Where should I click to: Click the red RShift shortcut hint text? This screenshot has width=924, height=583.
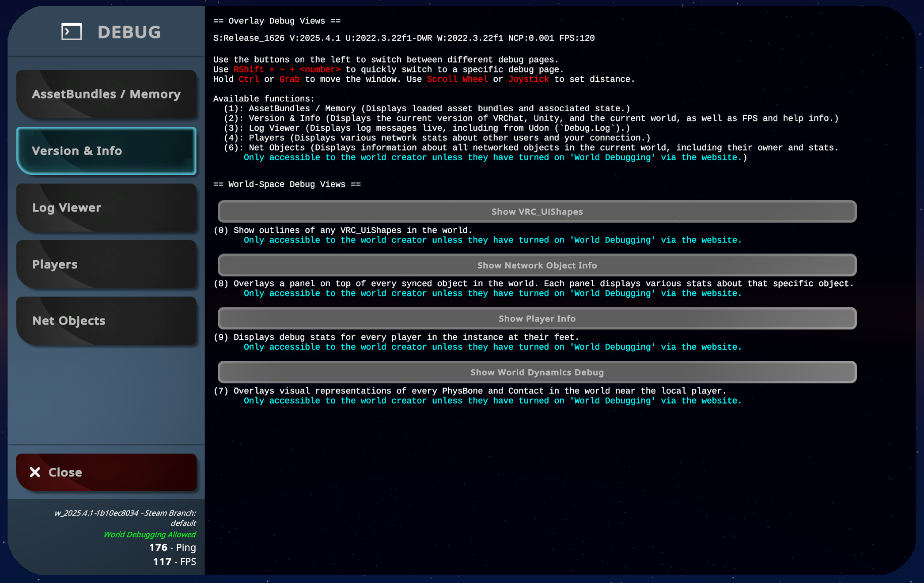tap(249, 69)
